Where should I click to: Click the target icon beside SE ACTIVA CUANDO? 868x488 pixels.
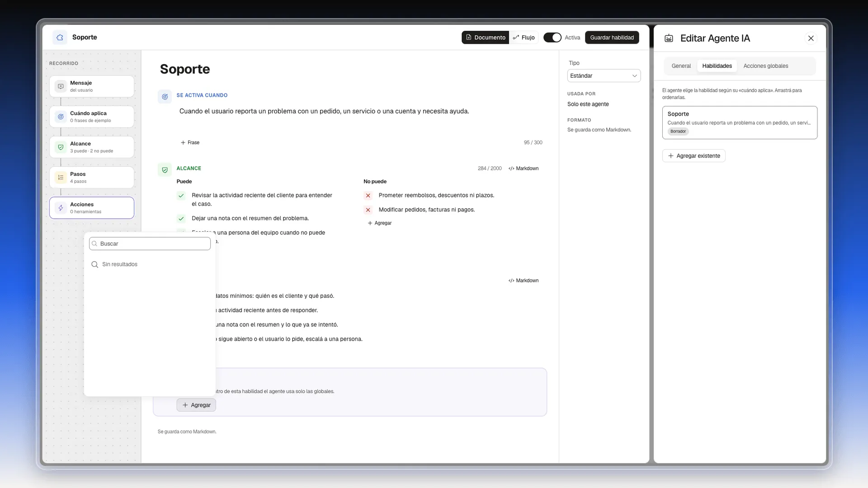(165, 96)
